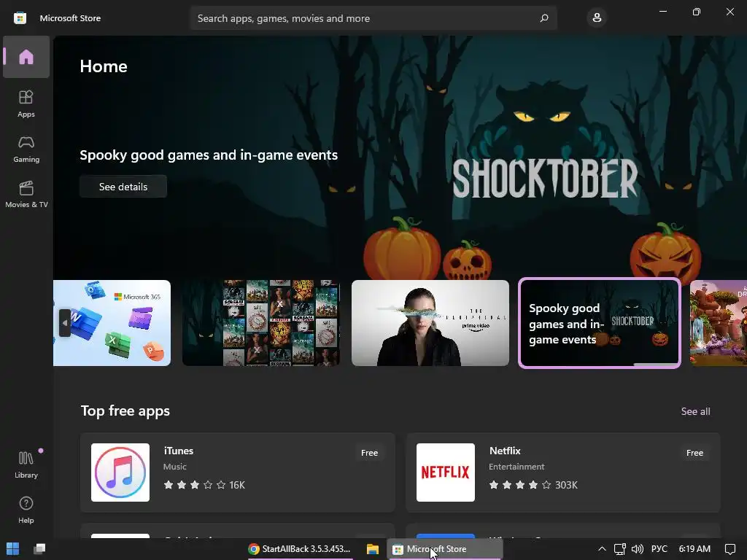The height and width of the screenshot is (560, 747).
Task: Click the Free button for iTunes
Action: (x=369, y=453)
